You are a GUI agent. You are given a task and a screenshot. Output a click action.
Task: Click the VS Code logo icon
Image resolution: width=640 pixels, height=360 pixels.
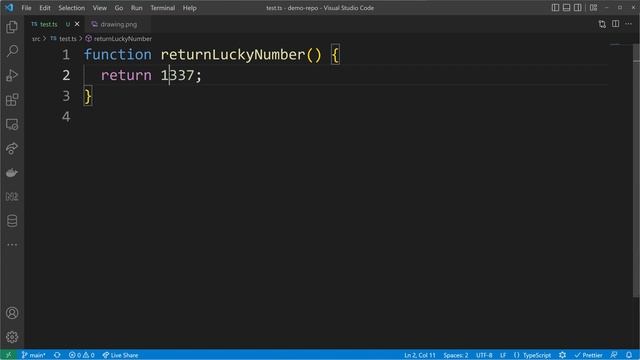[x=9, y=7]
